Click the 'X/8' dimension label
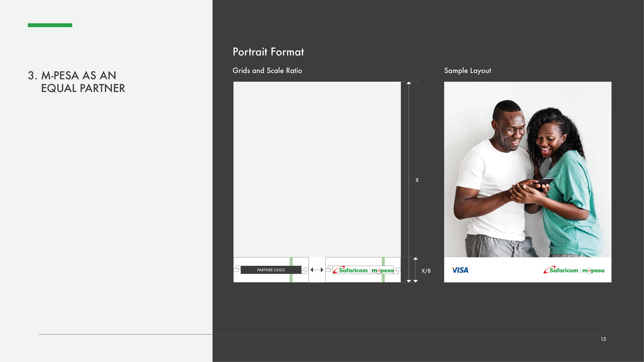 [x=426, y=271]
